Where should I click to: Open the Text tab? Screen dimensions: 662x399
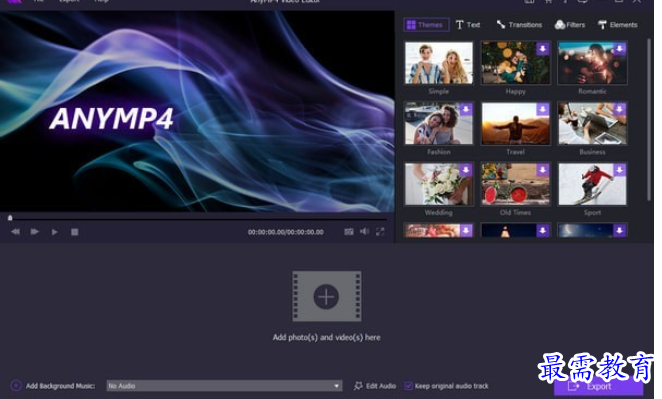point(468,25)
